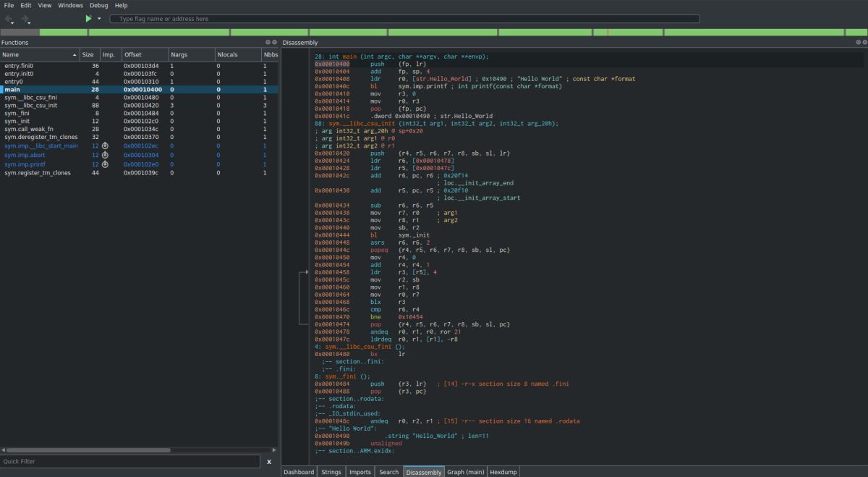The image size is (868, 477).
Task: Close the Functions panel
Action: [x=274, y=43]
